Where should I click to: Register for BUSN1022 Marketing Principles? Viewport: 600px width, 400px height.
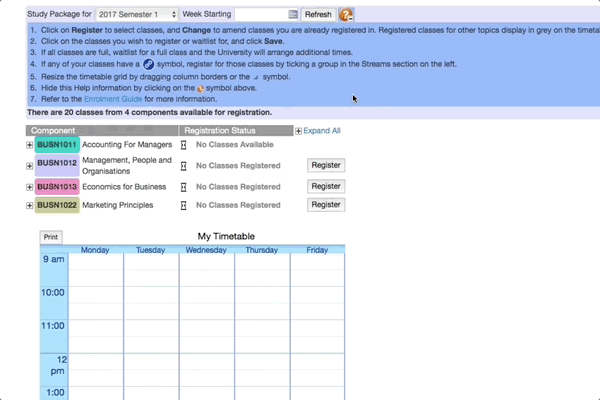coord(326,205)
